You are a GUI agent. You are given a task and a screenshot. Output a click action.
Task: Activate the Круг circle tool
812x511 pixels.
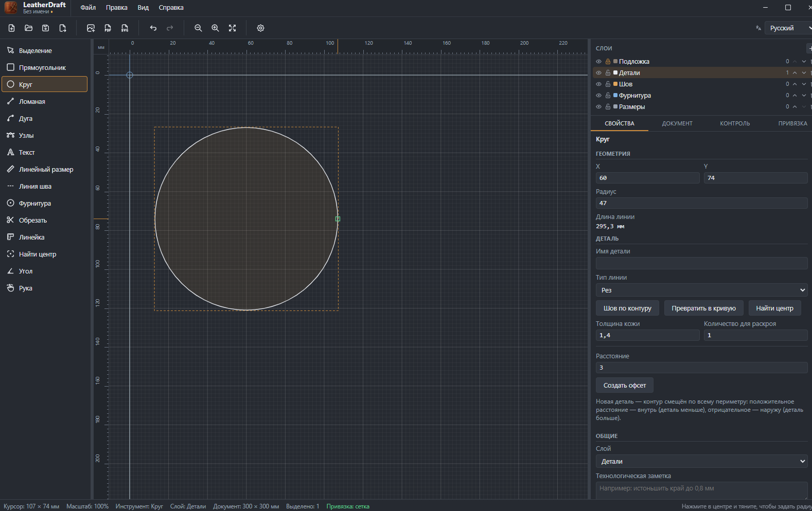[x=45, y=84]
